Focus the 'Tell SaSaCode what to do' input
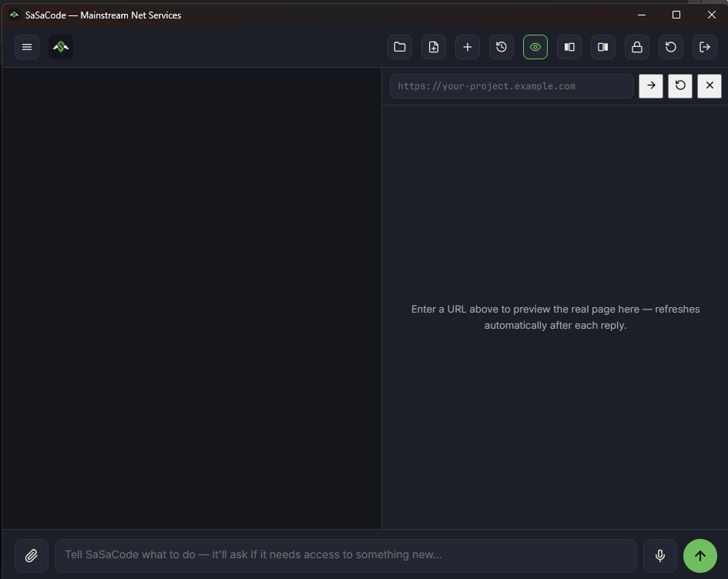 [345, 555]
